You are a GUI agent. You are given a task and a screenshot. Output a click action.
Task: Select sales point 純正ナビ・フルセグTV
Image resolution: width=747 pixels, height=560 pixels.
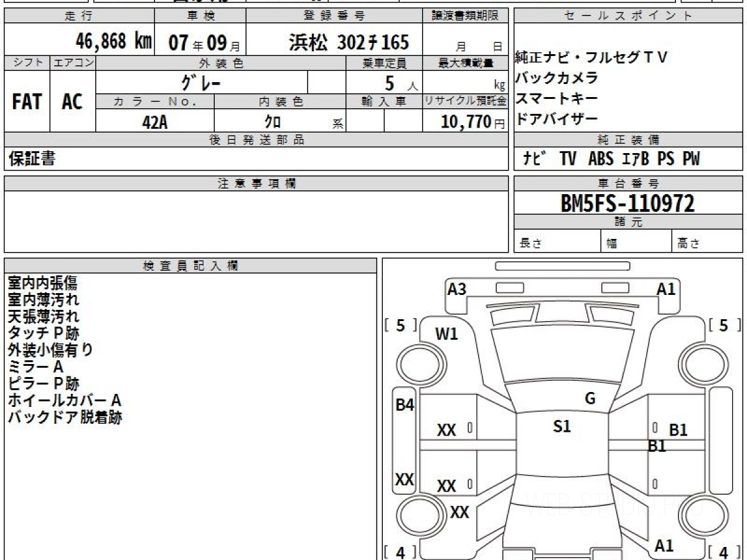coord(591,58)
